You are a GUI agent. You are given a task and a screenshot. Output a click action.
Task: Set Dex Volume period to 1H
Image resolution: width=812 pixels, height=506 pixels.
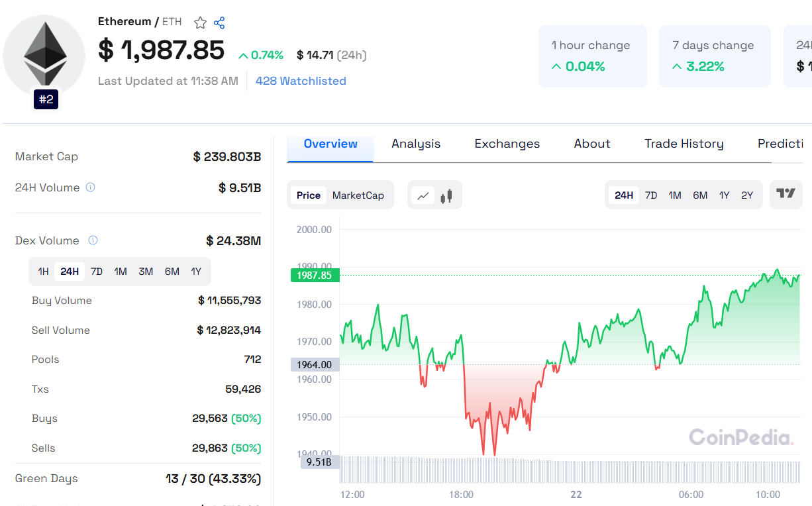(x=43, y=272)
